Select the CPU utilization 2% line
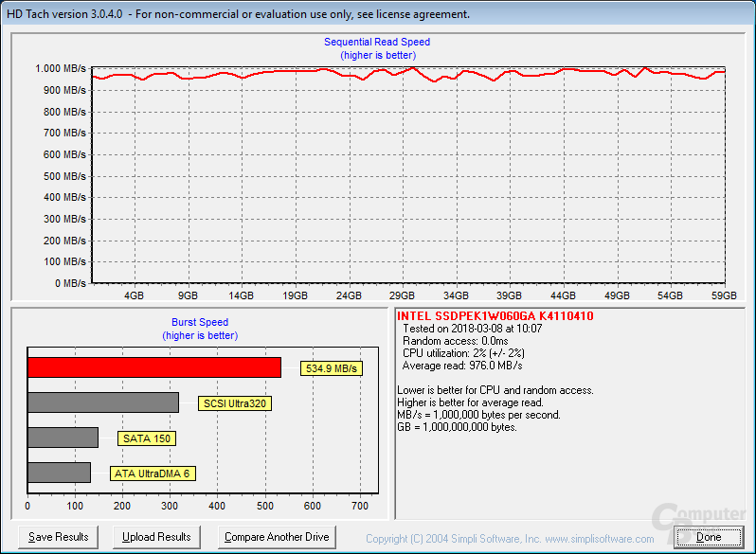Image resolution: width=756 pixels, height=554 pixels. (463, 353)
